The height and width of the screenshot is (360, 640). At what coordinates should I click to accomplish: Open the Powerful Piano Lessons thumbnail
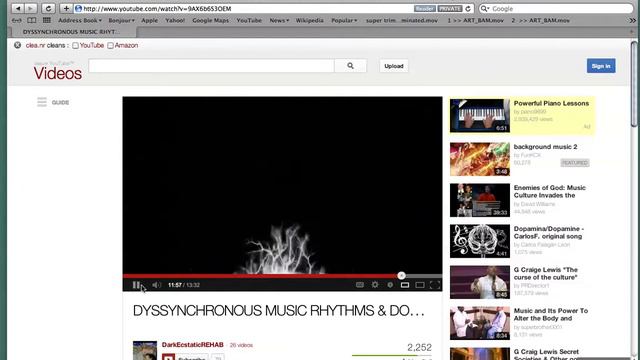point(480,116)
